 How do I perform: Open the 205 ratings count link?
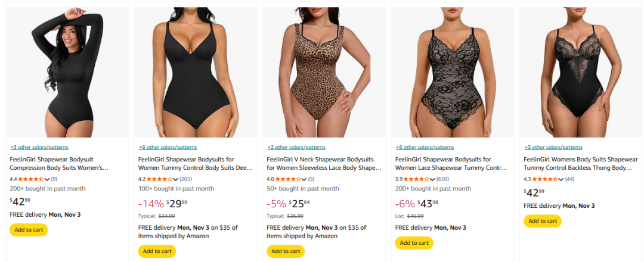(186, 179)
